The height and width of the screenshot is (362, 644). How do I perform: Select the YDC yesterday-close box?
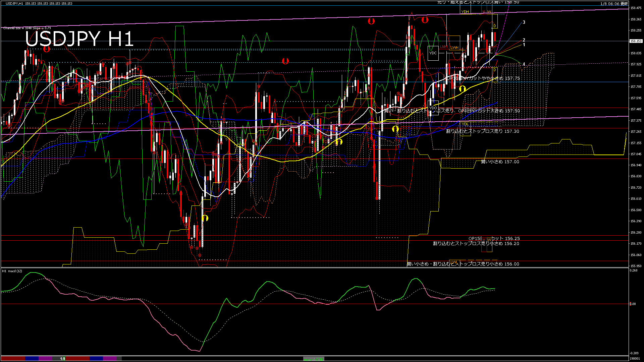click(433, 53)
